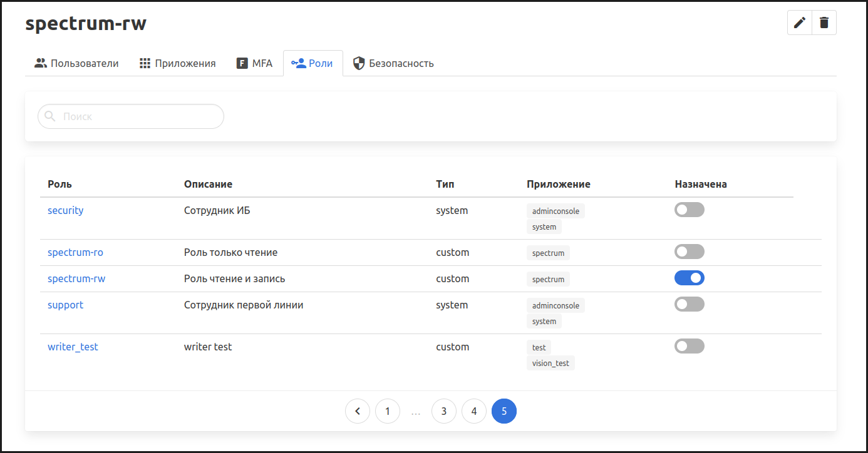Click the magnifier icon in search box

pos(51,116)
